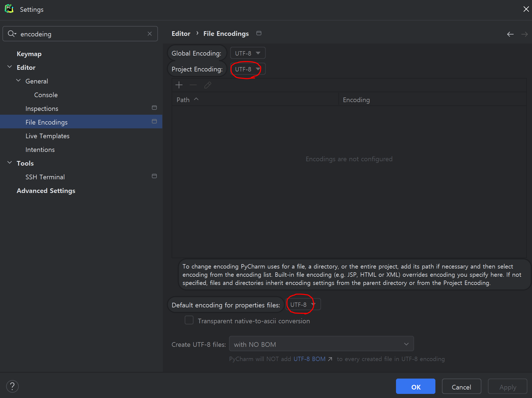The width and height of the screenshot is (532, 398).
Task: Collapse the Editor tree section
Action: click(10, 67)
